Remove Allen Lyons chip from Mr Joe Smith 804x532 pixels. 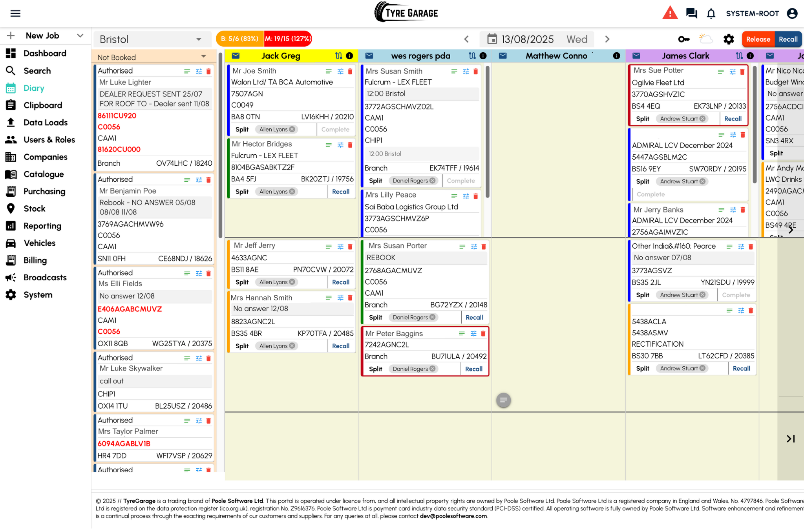coord(292,130)
